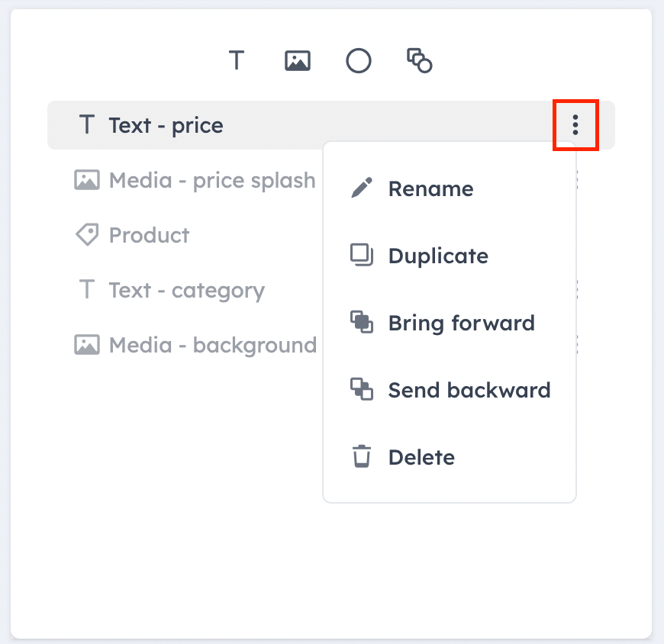Open the three-dot menu for Text - price
This screenshot has height=644, width=664.
(575, 125)
